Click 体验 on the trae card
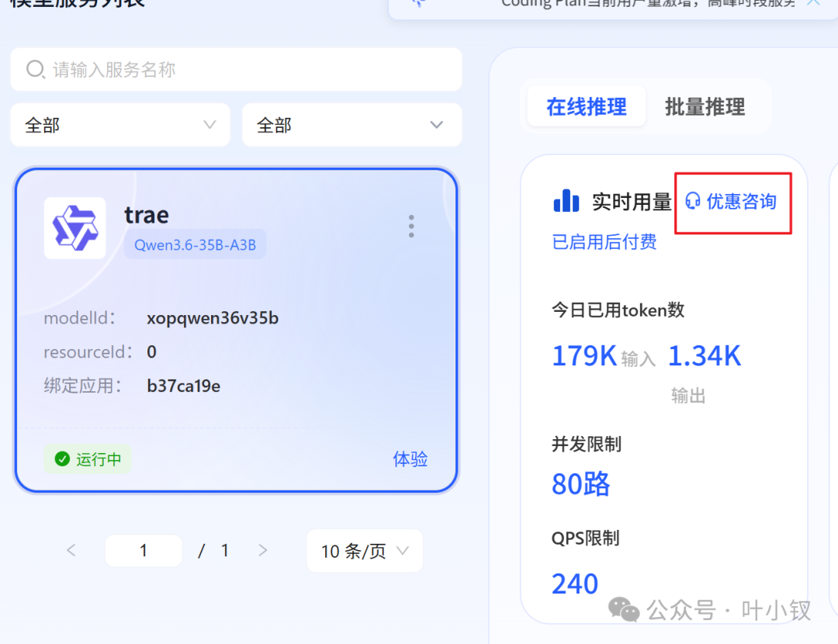 (x=410, y=459)
